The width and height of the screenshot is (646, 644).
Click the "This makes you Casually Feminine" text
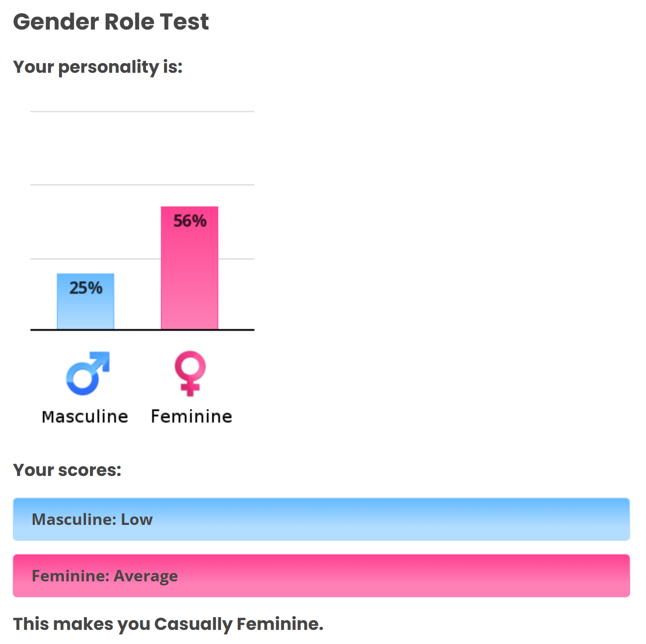click(168, 624)
